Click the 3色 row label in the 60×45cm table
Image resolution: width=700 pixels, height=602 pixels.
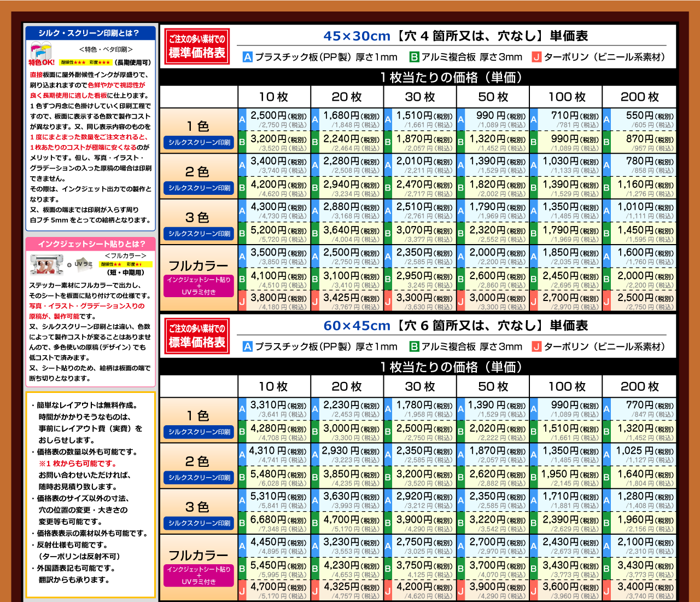pyautogui.click(x=197, y=507)
